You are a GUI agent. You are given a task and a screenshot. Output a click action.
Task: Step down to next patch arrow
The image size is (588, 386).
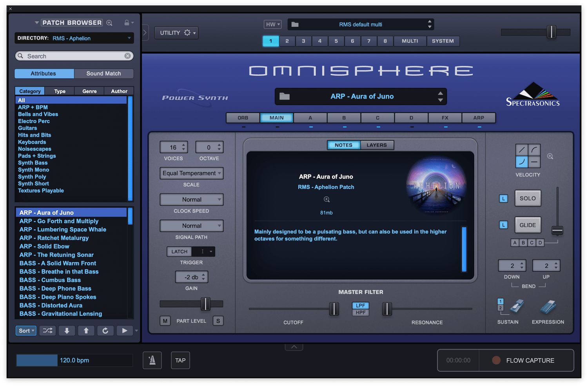pyautogui.click(x=67, y=331)
